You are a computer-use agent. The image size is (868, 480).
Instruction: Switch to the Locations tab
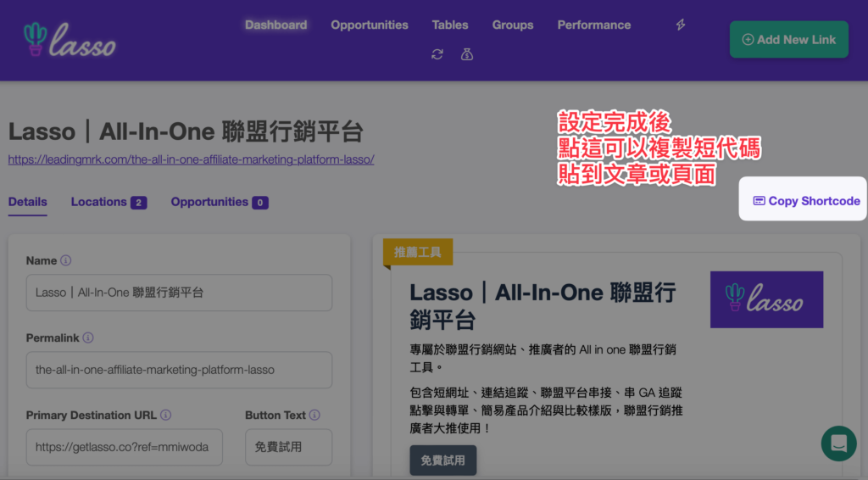point(108,202)
